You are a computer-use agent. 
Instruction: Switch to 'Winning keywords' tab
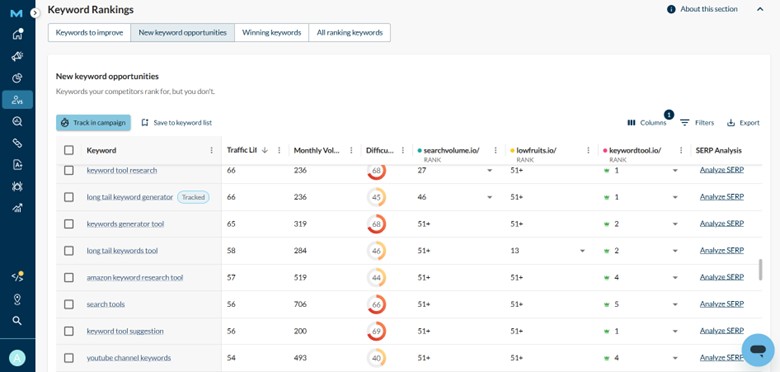[x=272, y=33]
